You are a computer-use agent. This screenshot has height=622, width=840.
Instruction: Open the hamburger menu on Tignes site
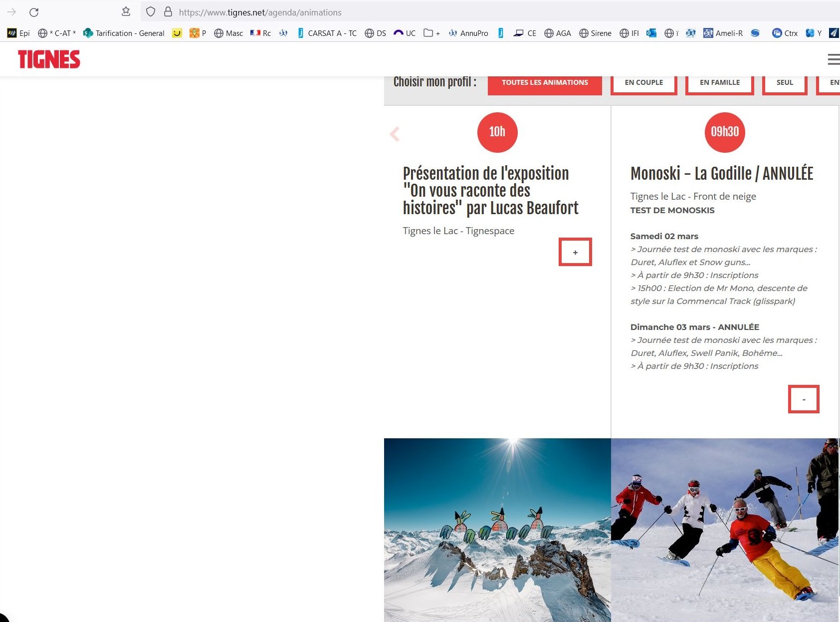click(833, 60)
